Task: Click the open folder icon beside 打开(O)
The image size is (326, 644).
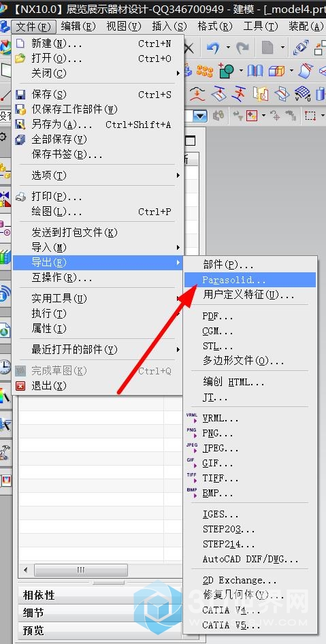Action: tap(20, 59)
